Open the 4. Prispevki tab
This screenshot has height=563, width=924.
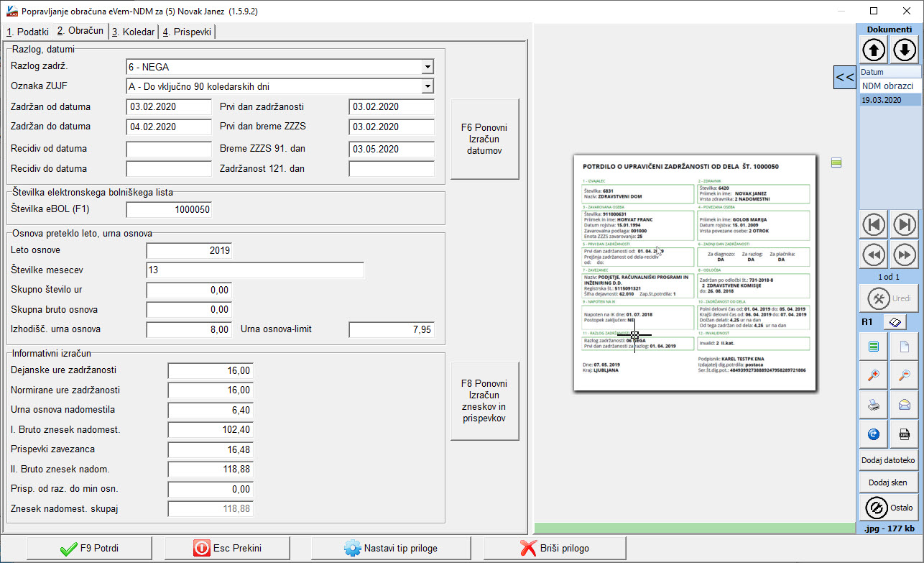(187, 32)
